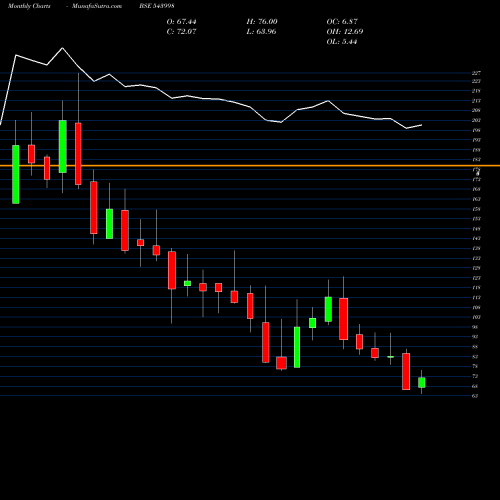This screenshot has width=500, height=500.
Task: Click the 'OH: 12.69' reading
Action: click(x=345, y=32)
